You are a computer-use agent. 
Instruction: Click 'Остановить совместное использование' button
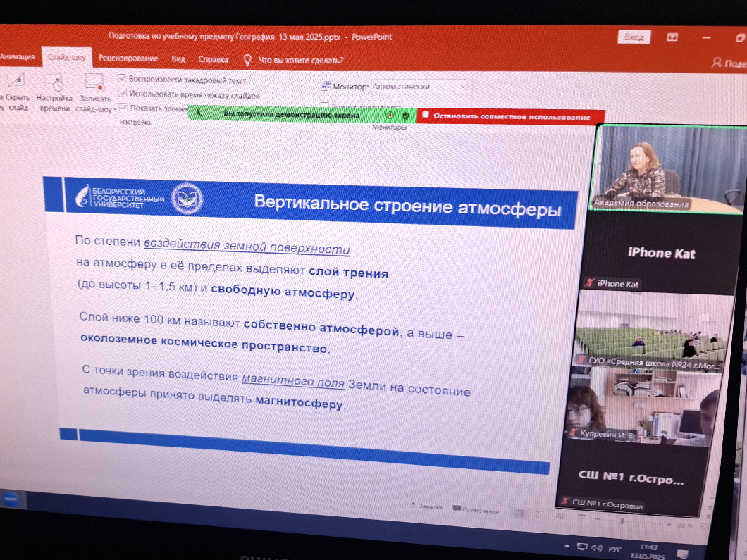(x=511, y=116)
